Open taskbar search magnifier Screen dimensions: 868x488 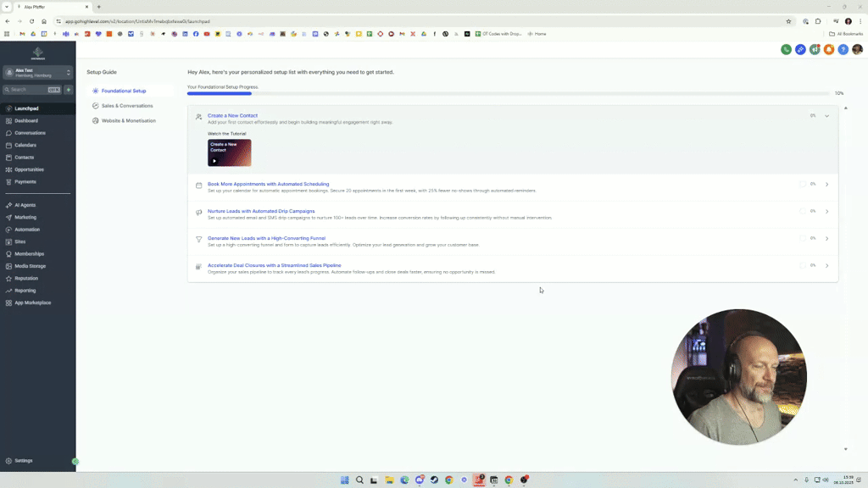coord(359,480)
